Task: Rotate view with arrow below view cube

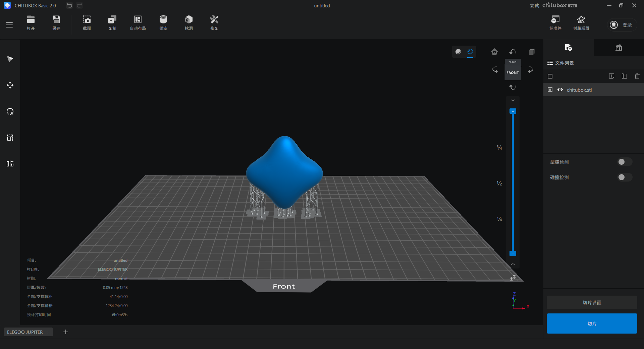Action: (x=513, y=87)
